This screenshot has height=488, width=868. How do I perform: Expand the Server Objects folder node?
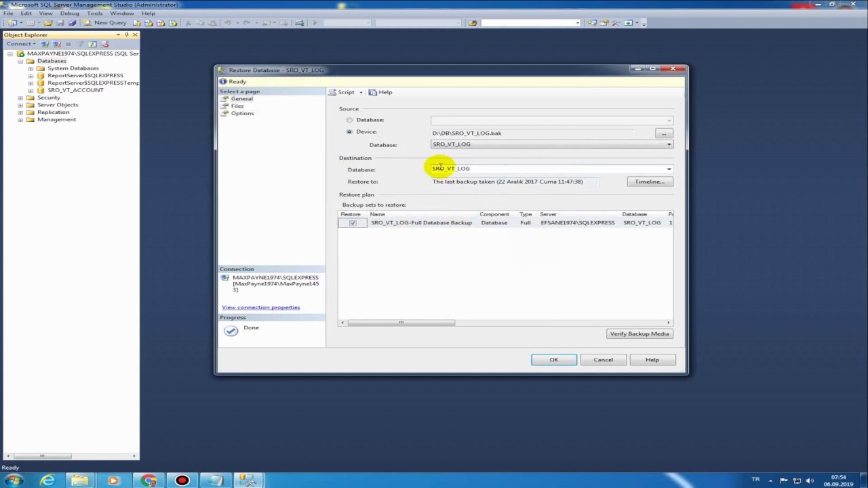(20, 105)
